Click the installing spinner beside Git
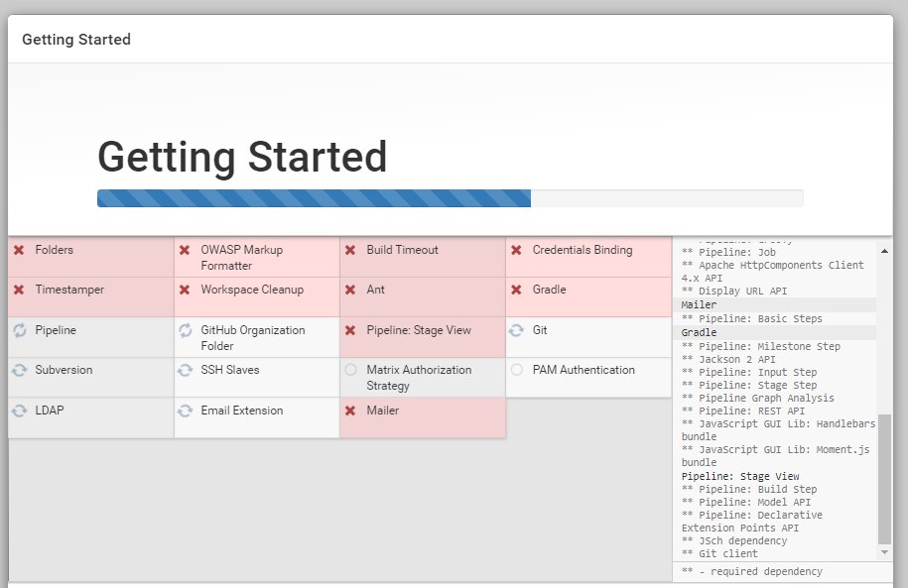Image resolution: width=908 pixels, height=588 pixels. (516, 330)
